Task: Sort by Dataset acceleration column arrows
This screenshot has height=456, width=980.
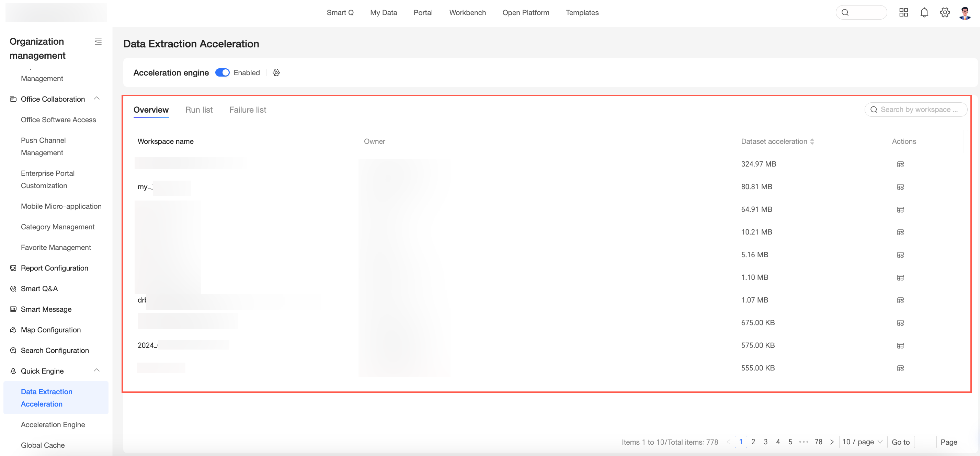Action: [x=812, y=141]
